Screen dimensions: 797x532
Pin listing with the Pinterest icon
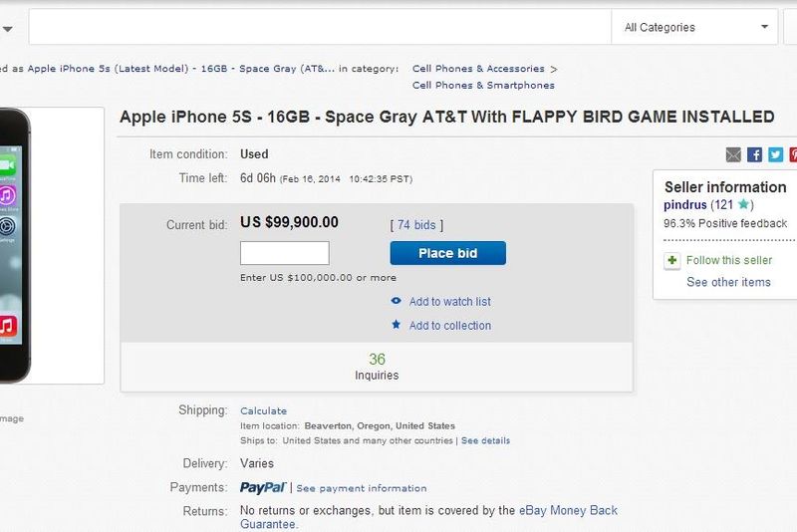coord(793,154)
